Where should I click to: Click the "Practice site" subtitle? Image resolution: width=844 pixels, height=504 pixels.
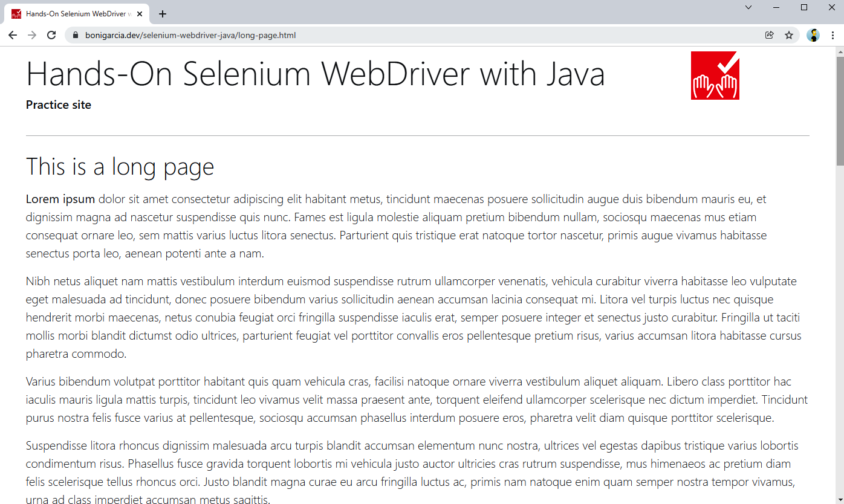click(59, 105)
